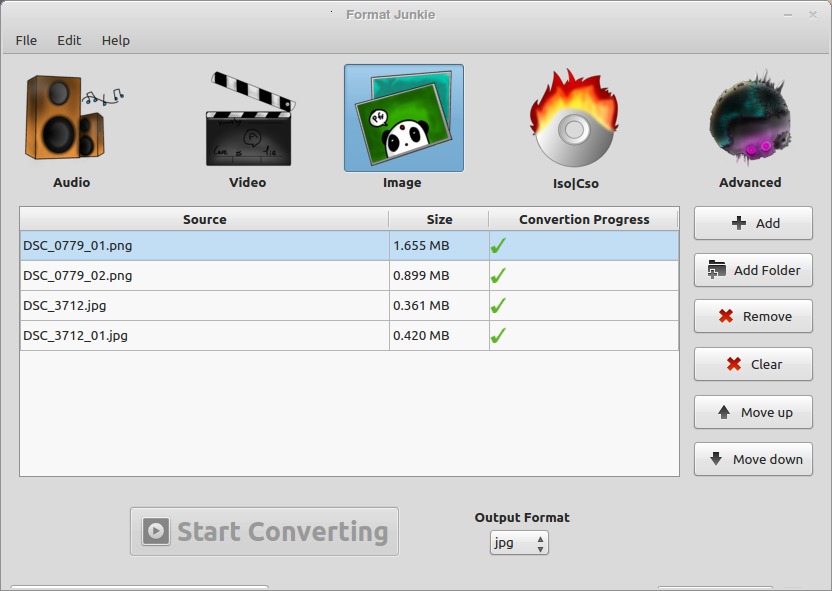This screenshot has height=591, width=832.
Task: Sort by the Size column header
Action: pyautogui.click(x=439, y=219)
